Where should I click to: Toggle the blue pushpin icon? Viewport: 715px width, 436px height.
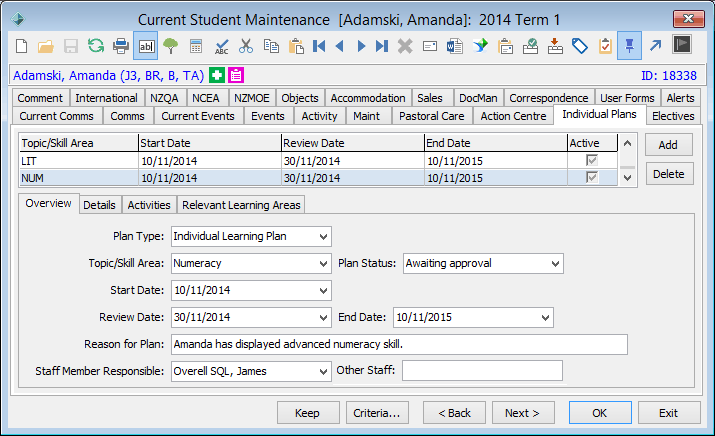[629, 46]
